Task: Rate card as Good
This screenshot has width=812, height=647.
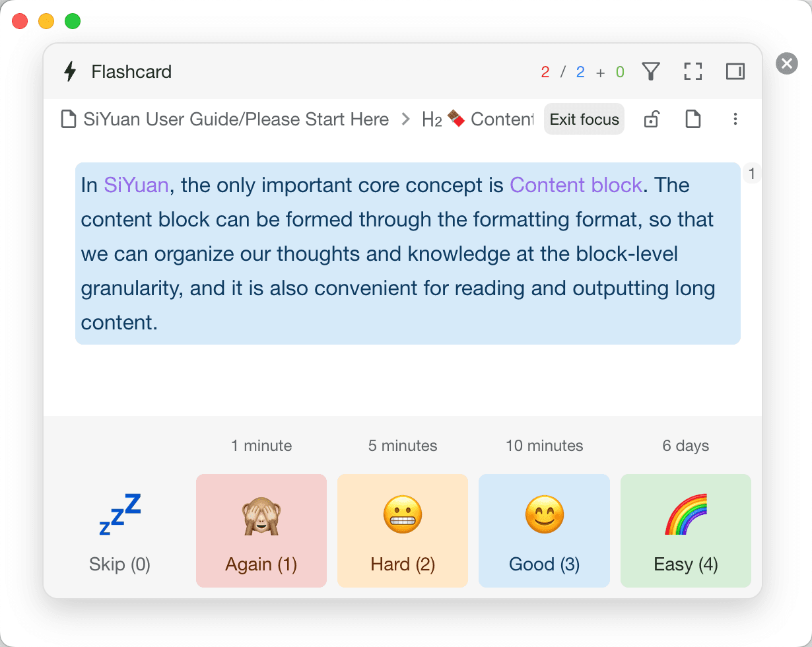Action: point(544,531)
